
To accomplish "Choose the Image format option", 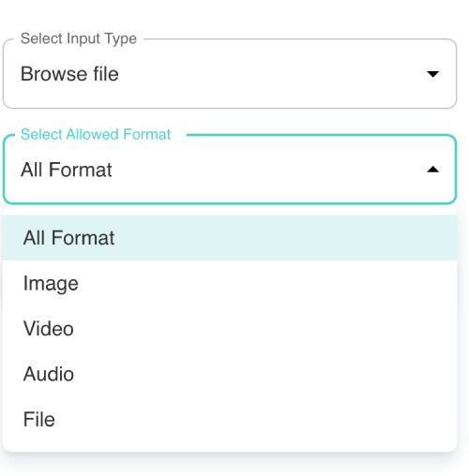I will [230, 283].
